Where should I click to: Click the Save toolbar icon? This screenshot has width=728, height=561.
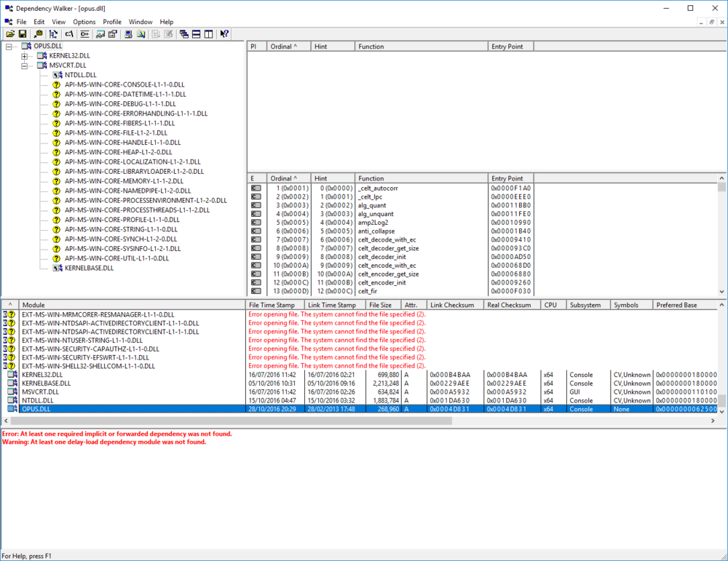[23, 34]
